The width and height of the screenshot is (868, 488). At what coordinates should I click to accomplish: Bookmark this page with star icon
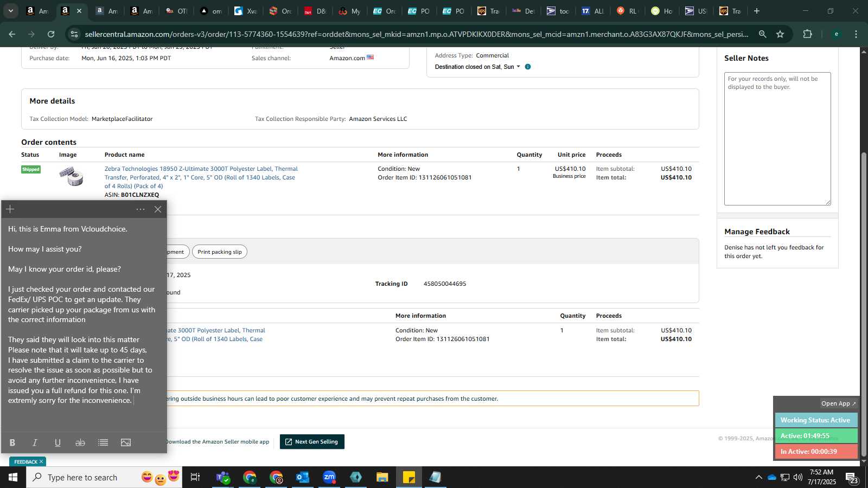coord(780,34)
